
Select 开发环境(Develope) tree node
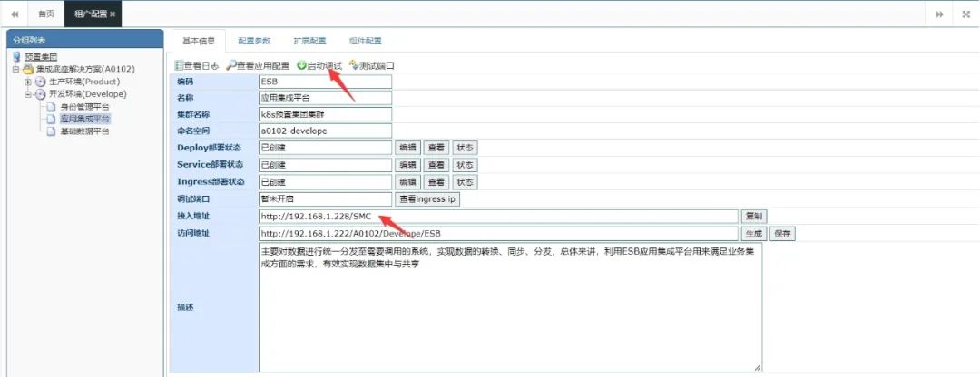pos(87,94)
